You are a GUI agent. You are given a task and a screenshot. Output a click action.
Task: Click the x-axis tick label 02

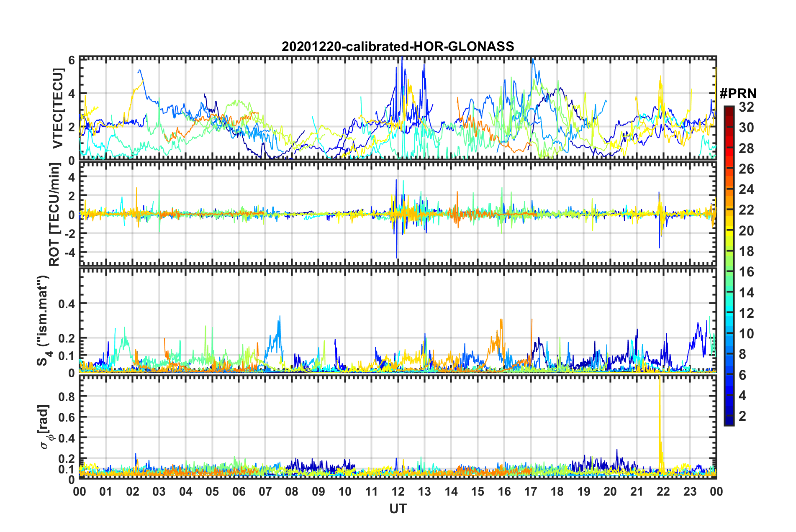click(132, 492)
